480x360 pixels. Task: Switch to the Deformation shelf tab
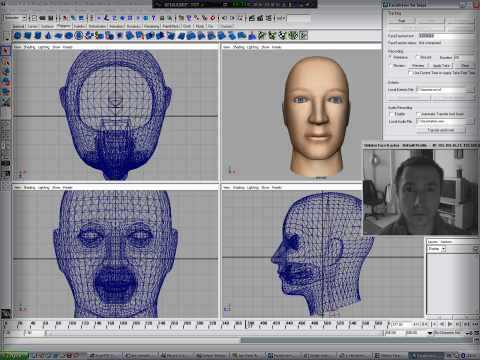pyautogui.click(x=97, y=26)
